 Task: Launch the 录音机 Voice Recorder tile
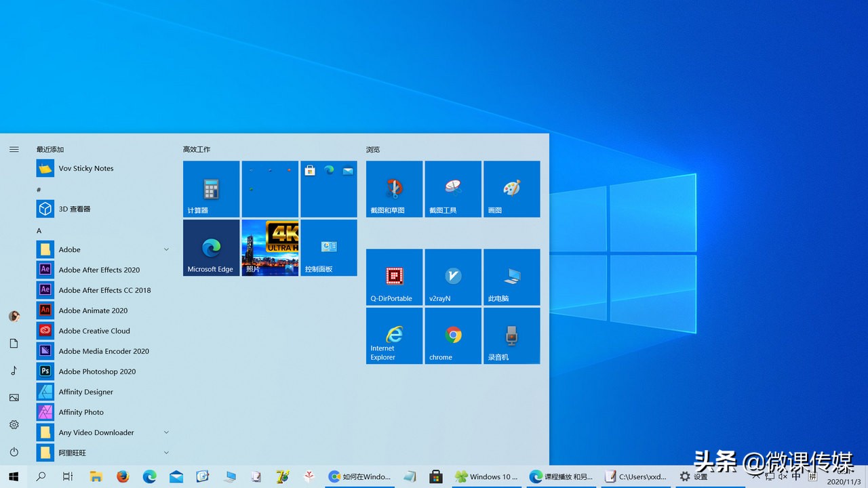click(511, 335)
